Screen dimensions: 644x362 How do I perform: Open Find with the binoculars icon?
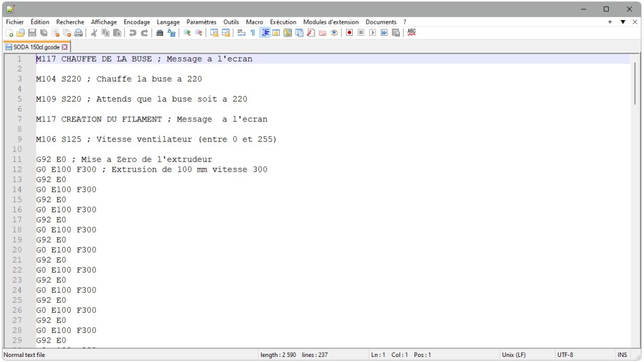160,33
